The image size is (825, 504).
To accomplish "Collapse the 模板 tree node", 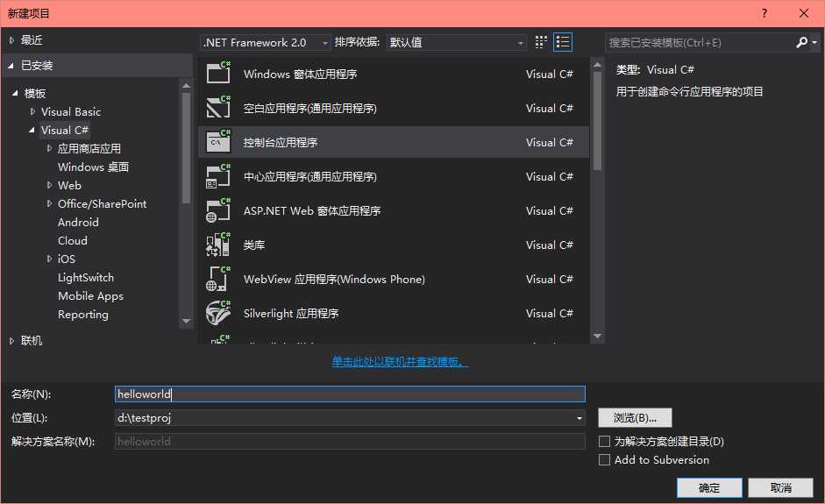I will click(15, 93).
